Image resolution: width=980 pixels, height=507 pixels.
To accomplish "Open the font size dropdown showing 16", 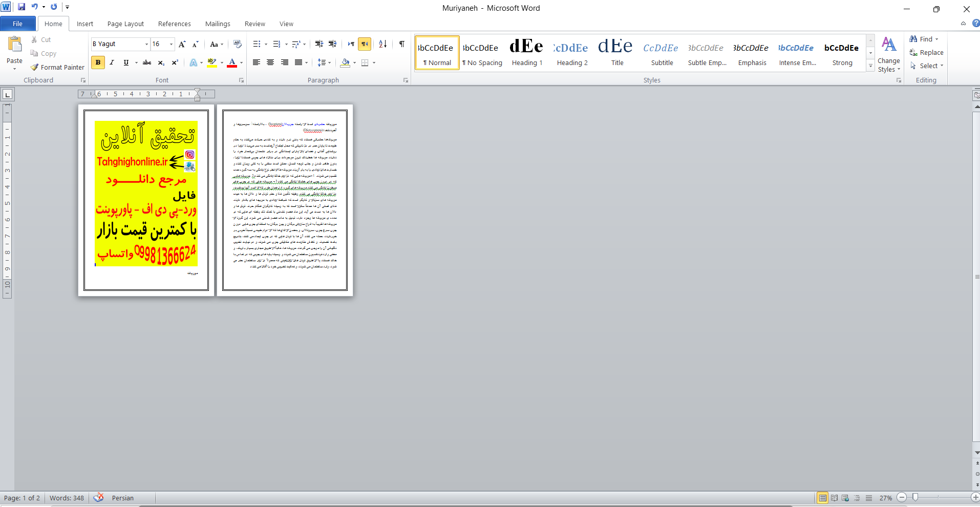I will (172, 44).
